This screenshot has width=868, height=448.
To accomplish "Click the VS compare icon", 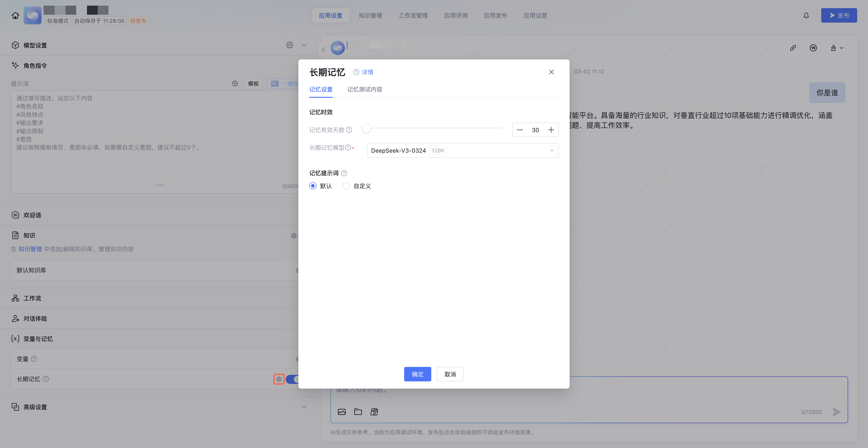I will (x=813, y=48).
